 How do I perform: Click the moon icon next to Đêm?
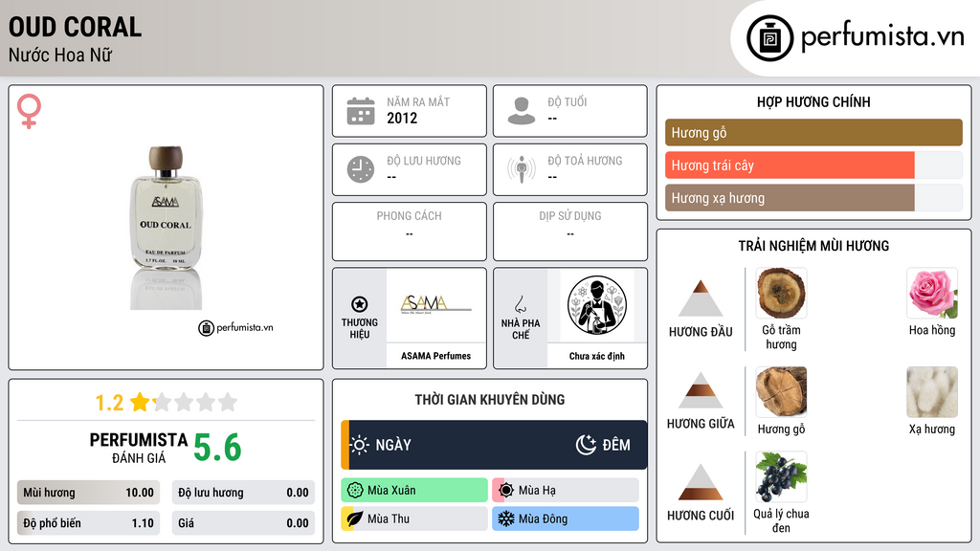coord(586,445)
